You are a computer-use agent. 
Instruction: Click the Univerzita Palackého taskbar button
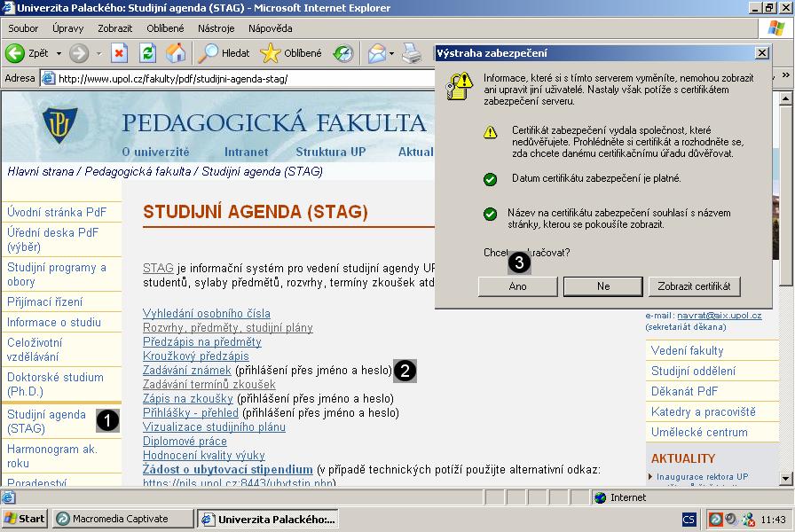tap(268, 519)
